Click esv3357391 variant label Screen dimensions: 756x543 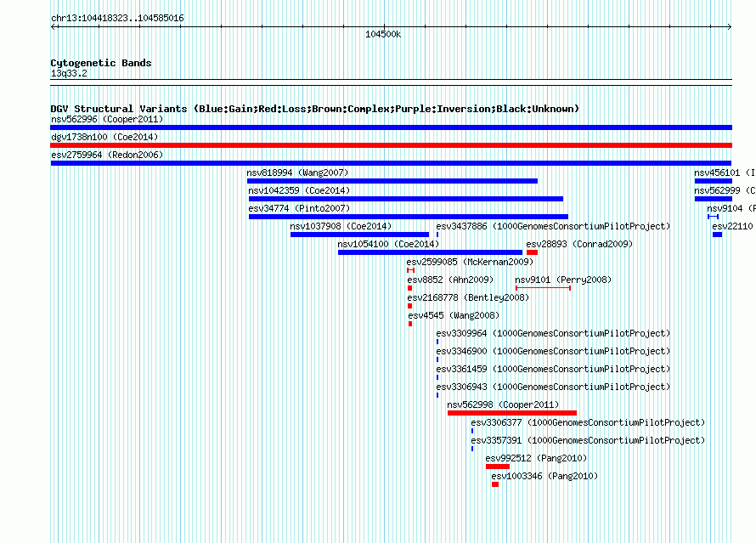(588, 440)
